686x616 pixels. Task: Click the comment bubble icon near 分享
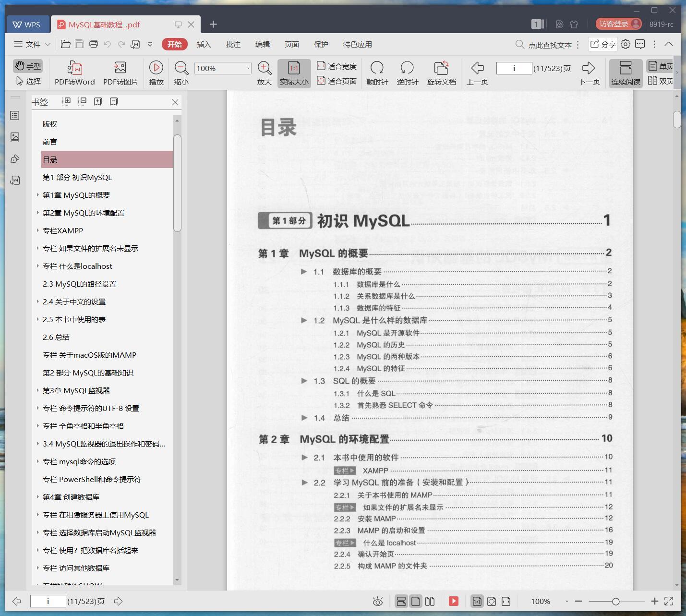coord(640,44)
